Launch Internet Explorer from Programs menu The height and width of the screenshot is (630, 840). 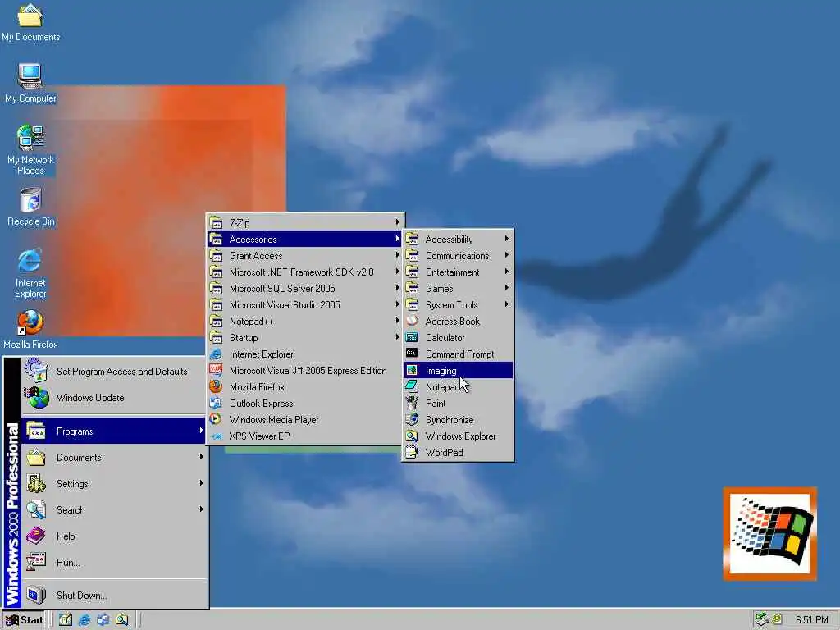[x=305, y=354]
